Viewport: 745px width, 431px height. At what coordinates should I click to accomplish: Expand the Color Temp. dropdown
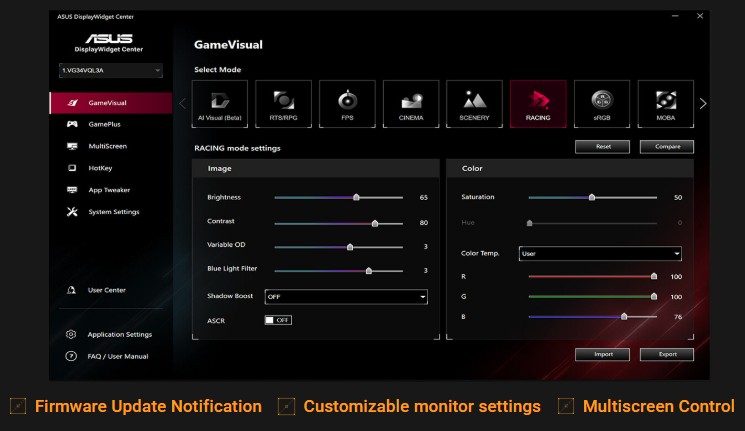tap(600, 254)
